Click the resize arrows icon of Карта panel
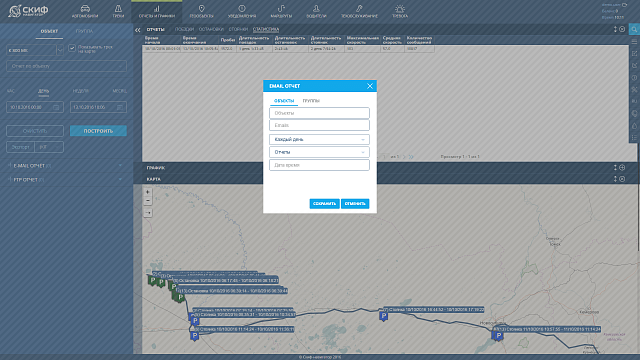 click(615, 179)
